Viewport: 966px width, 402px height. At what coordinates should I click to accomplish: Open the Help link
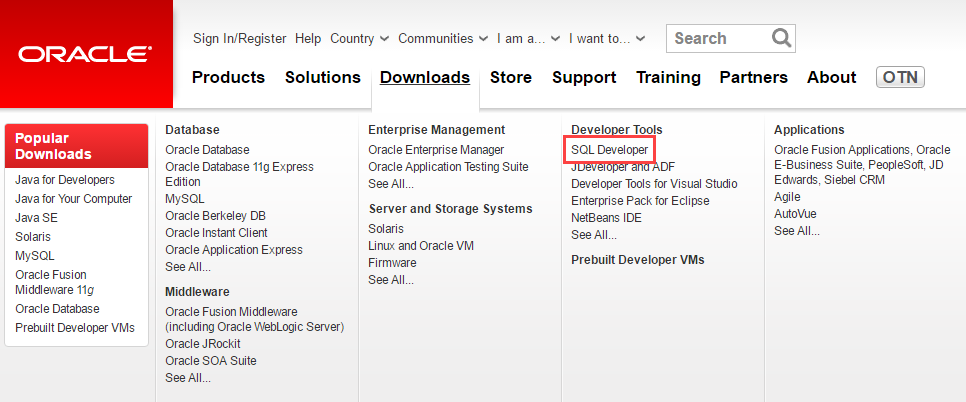tap(308, 38)
